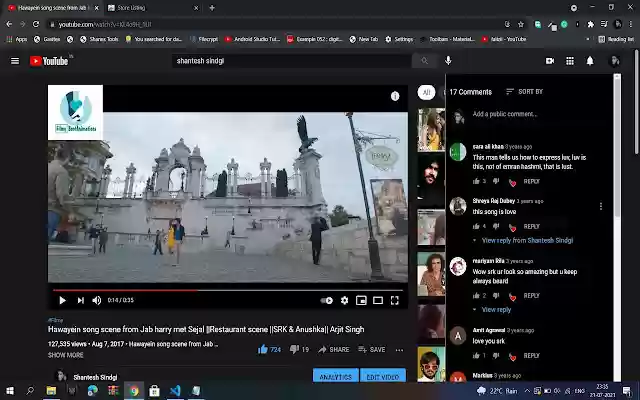This screenshot has width=640, height=400.
Task: Reply to Shreya Raj Dubey's comment
Action: 531,226
